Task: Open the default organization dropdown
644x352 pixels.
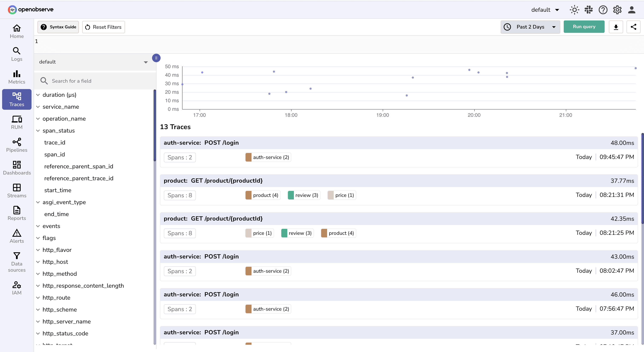Action: click(x=545, y=10)
